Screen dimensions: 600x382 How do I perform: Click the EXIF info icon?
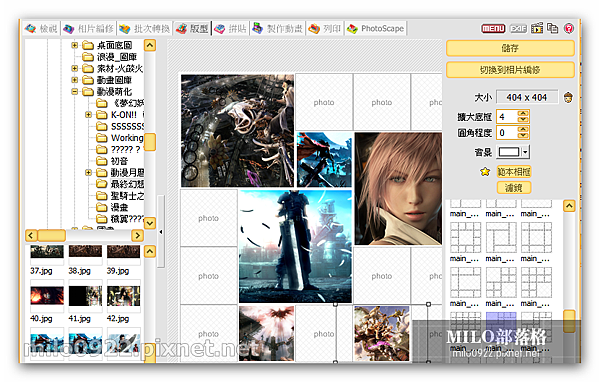coord(518,28)
